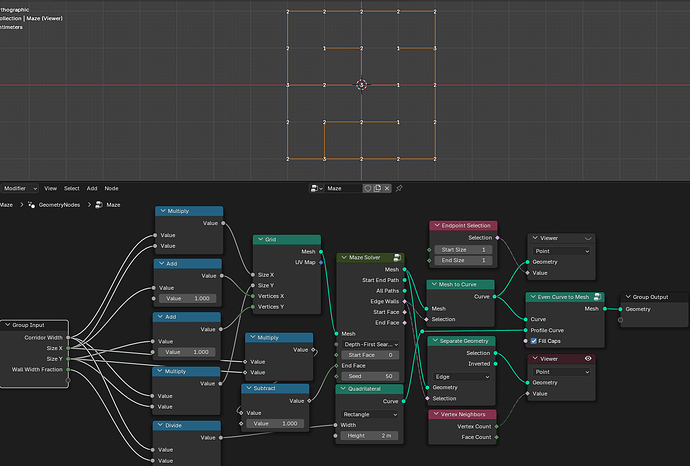Collapse the Even Curve to Mesh node chevron
690x466 pixels.
click(x=533, y=297)
